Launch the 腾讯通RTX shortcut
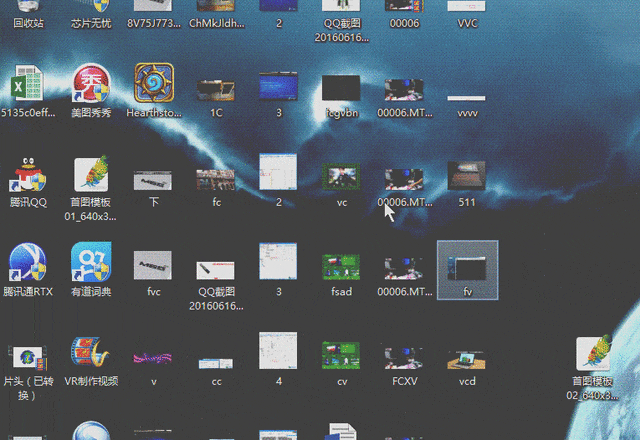The width and height of the screenshot is (640, 440). click(x=28, y=270)
